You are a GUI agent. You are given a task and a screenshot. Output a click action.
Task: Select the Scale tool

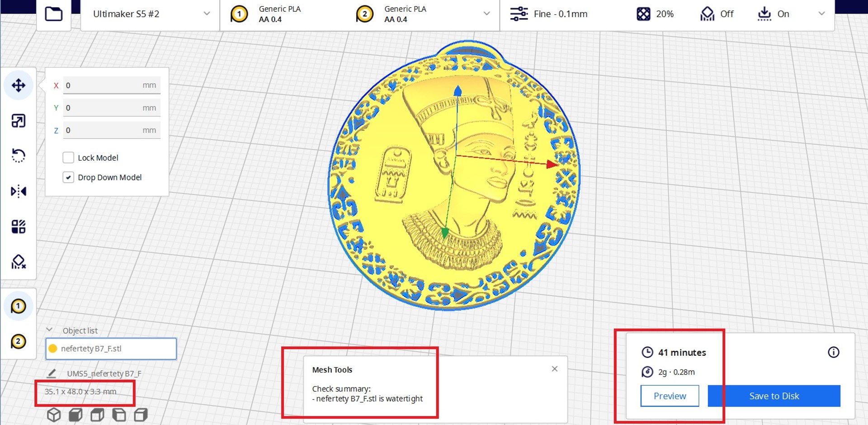(19, 121)
